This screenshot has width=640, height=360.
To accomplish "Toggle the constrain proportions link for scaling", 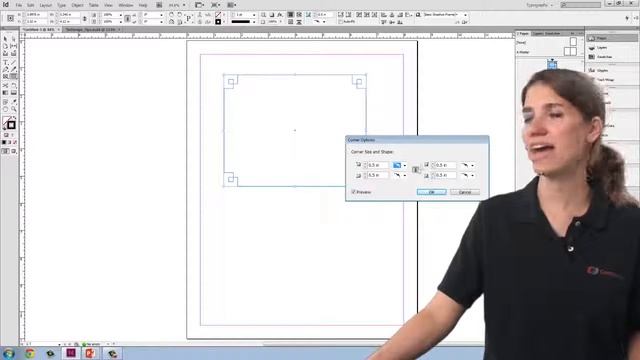I will coord(127,18).
